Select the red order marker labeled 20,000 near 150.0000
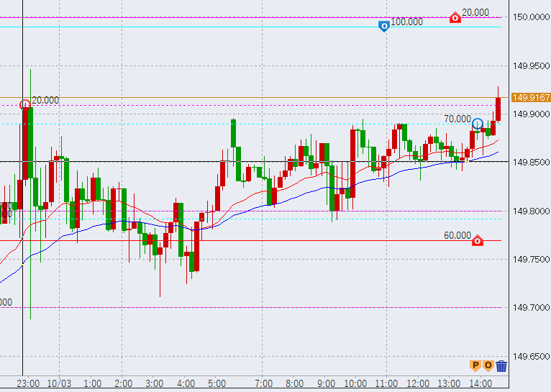Viewport: 551px width, 392px height. pyautogui.click(x=455, y=17)
